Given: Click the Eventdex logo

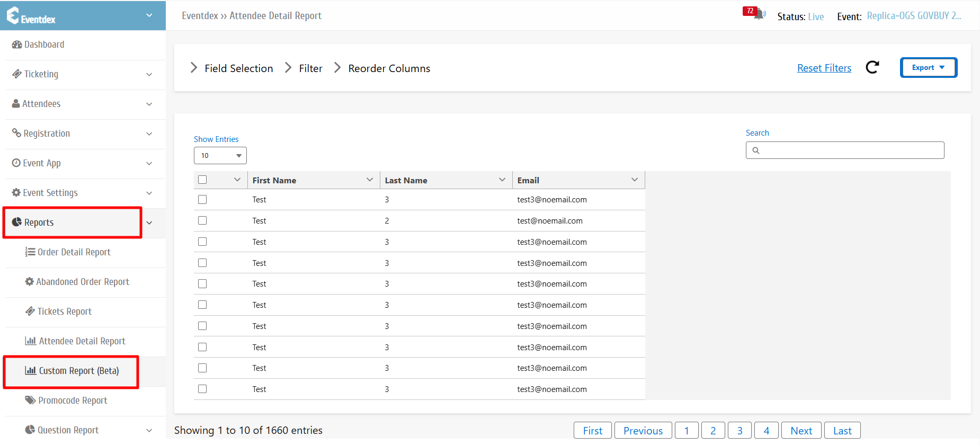Looking at the screenshot, I should tap(31, 16).
